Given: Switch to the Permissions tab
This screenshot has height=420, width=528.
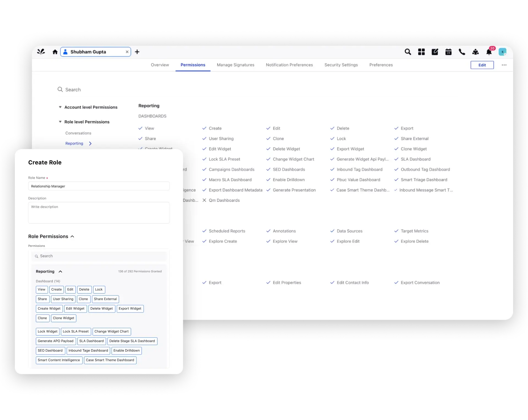Looking at the screenshot, I should coord(193,65).
